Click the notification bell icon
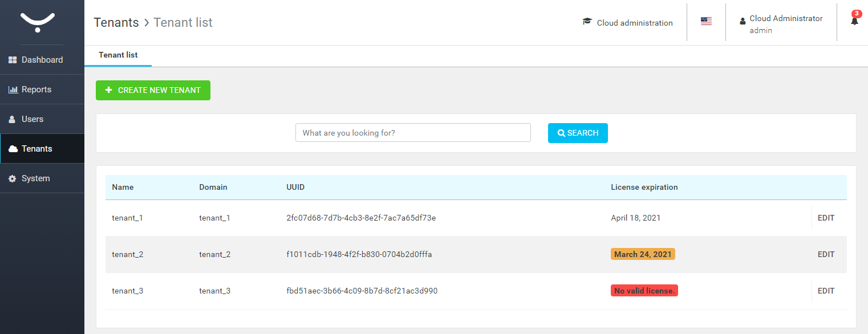Viewport: 868px width, 334px height. (854, 21)
